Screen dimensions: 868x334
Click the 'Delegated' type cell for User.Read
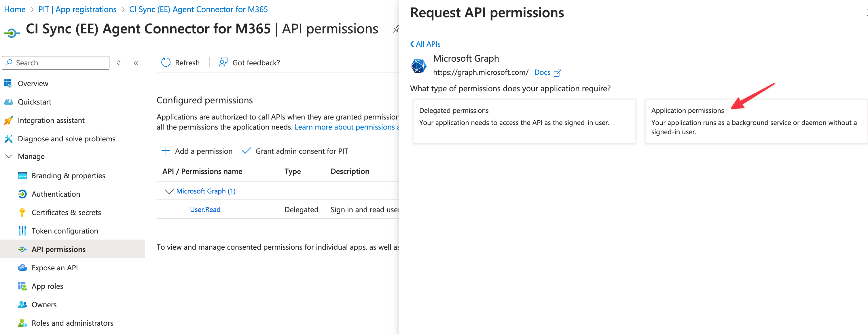[x=301, y=210]
